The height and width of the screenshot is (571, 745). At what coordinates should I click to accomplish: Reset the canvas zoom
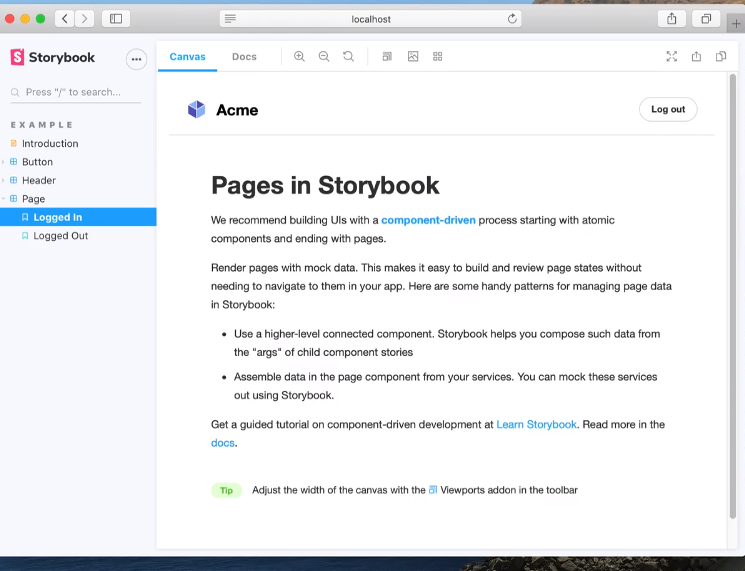click(349, 57)
